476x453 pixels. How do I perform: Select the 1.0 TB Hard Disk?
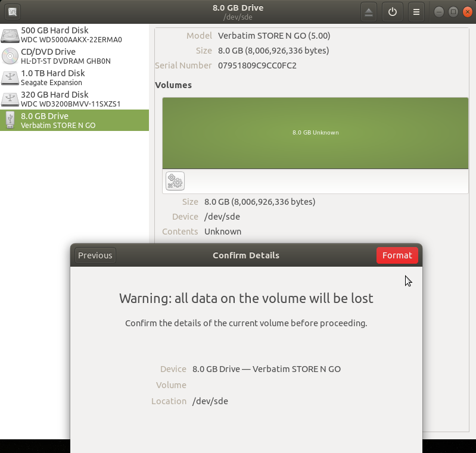[x=74, y=77]
